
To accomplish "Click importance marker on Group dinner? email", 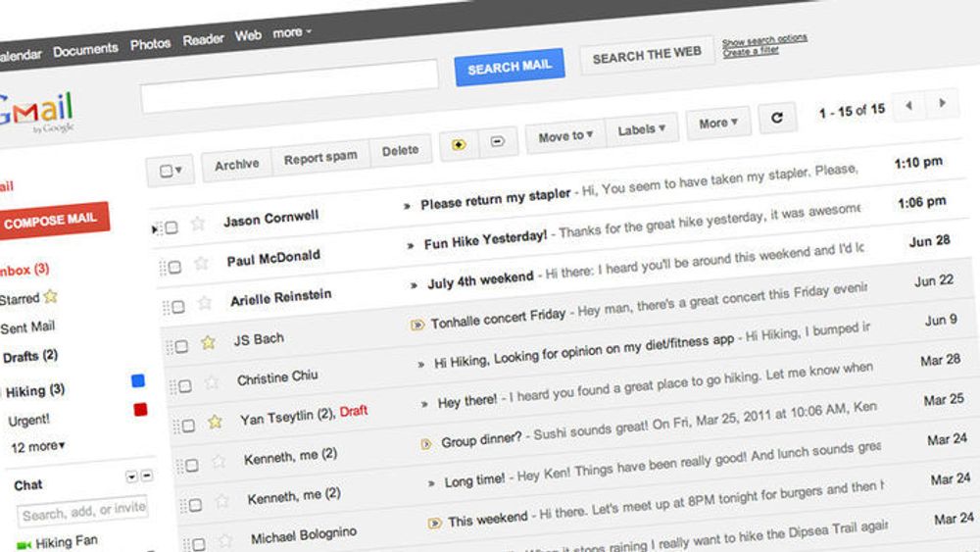I will (426, 444).
